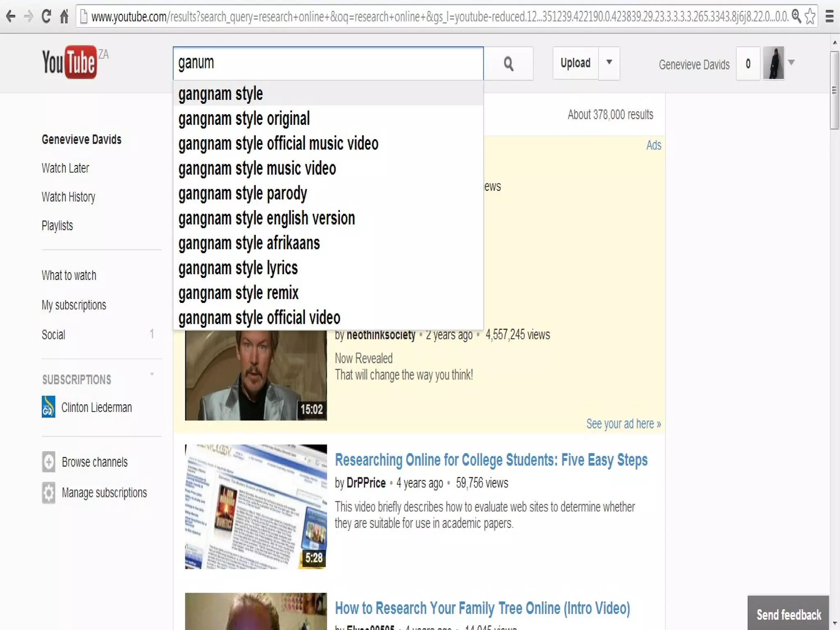Viewport: 840px width, 630px height.
Task: Collapse the Subscriptions section arrow
Action: click(152, 374)
